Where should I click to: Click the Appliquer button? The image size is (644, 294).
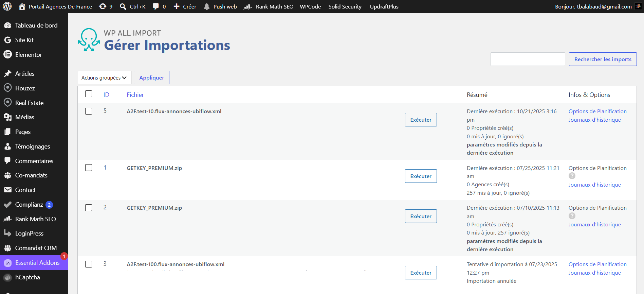[x=151, y=77]
